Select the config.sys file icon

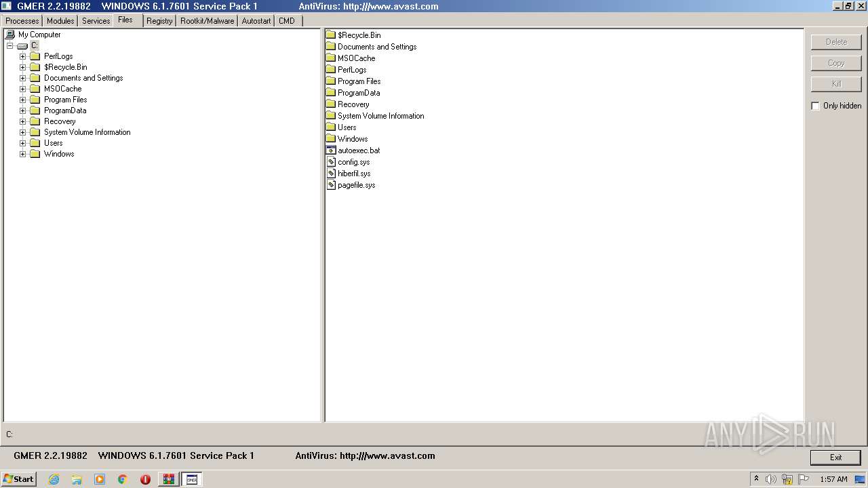331,162
